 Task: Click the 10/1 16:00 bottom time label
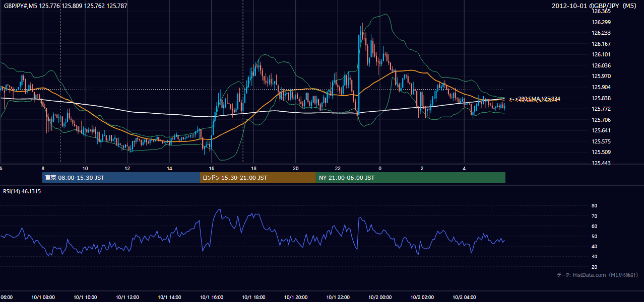click(212, 297)
